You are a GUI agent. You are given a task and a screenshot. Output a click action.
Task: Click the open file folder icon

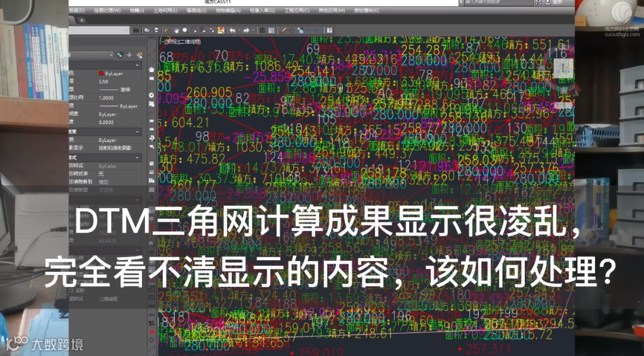[147, 30]
